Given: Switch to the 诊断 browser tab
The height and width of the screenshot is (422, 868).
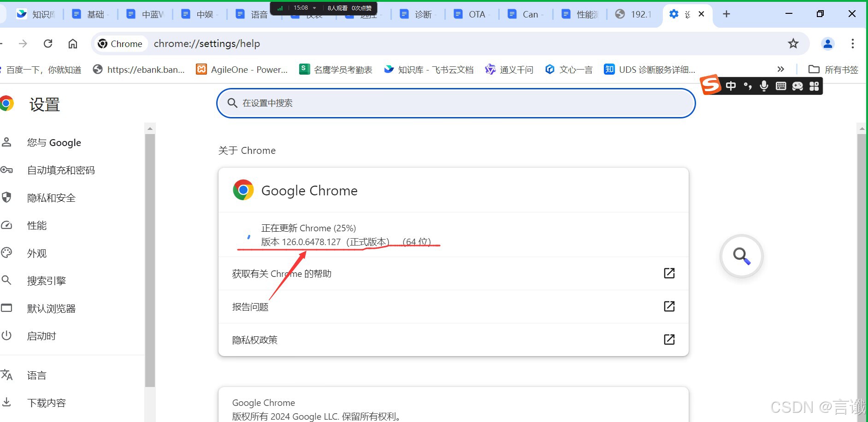Looking at the screenshot, I should 418,14.
